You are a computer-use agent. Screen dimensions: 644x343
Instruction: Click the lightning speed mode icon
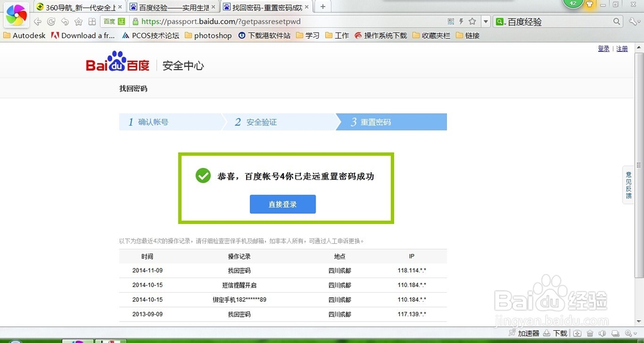tap(461, 21)
